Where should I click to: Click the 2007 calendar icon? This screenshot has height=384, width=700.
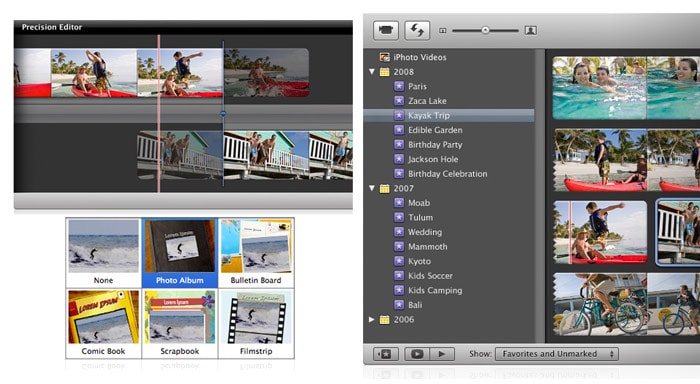[384, 188]
